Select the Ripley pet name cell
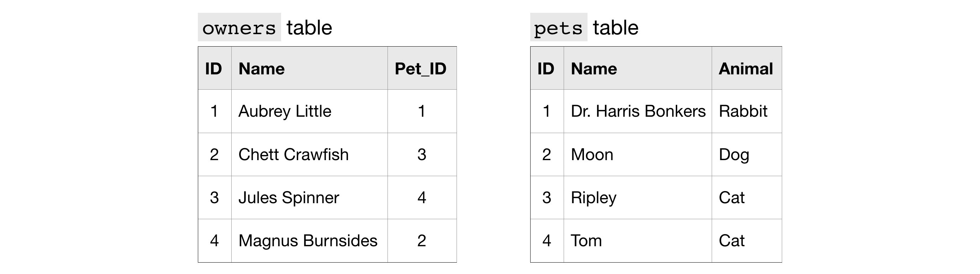The width and height of the screenshot is (980, 274). click(594, 197)
